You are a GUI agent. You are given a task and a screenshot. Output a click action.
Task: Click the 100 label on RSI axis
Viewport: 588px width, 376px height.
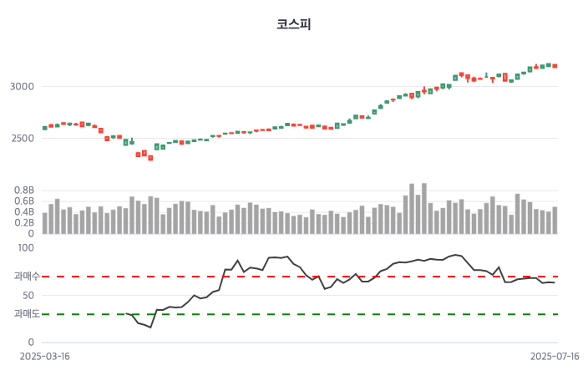tap(25, 248)
